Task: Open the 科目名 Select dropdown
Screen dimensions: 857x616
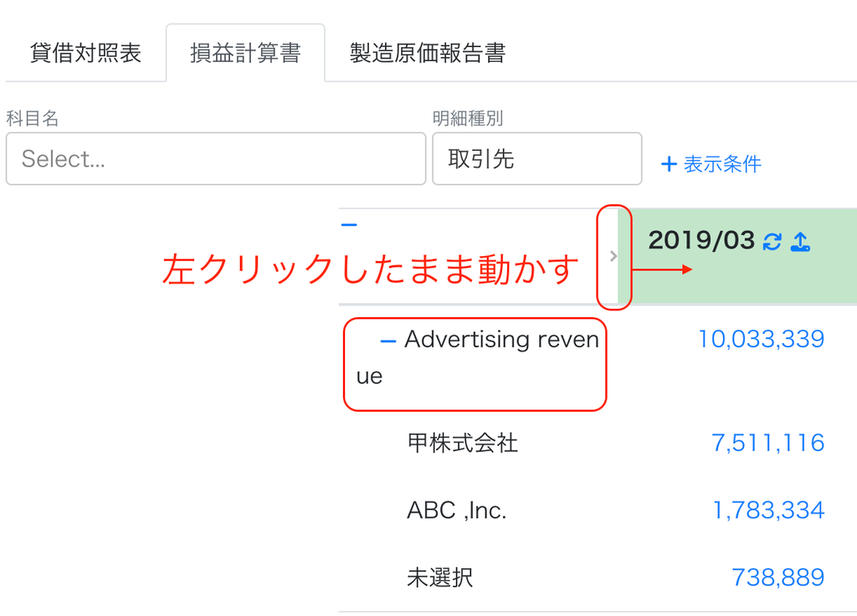Action: coord(216,158)
